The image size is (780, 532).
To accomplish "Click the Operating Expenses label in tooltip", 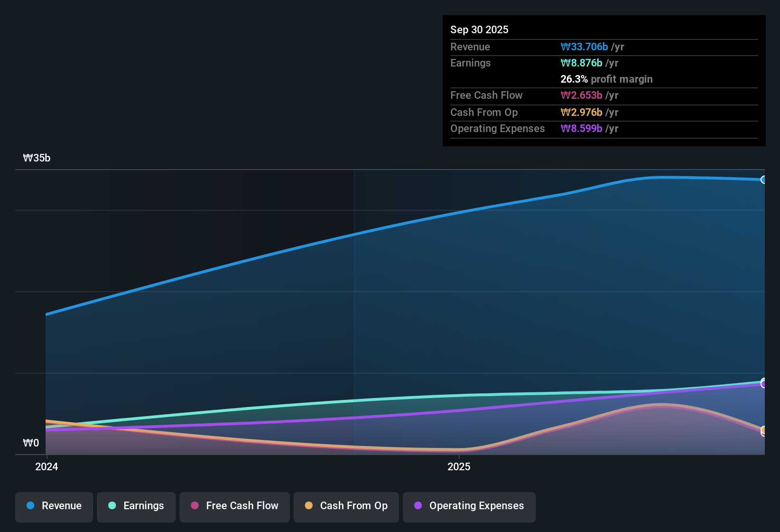I will (x=497, y=128).
